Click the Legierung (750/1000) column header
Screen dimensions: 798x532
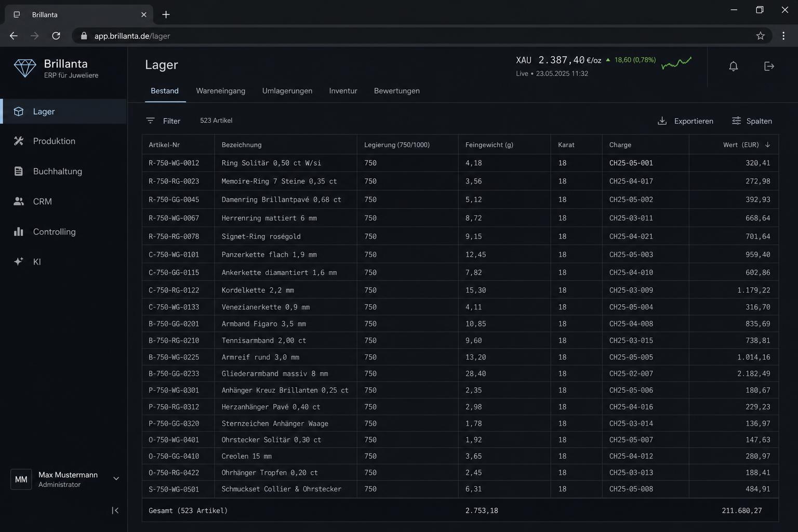click(x=397, y=144)
